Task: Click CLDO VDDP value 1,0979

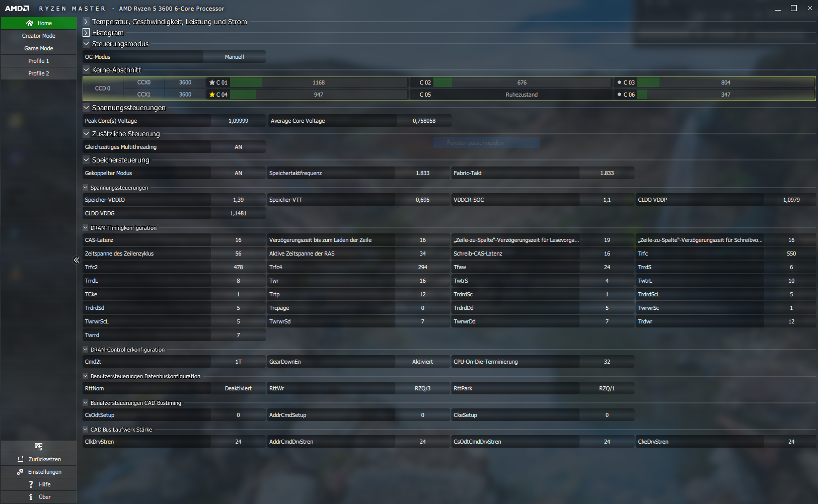Action: 791,200
